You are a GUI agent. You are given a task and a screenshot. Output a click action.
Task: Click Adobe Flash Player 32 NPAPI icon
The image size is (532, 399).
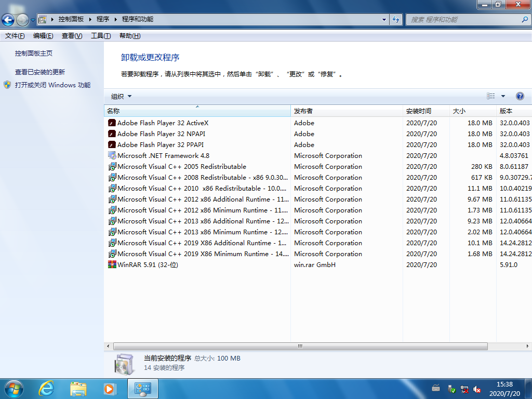click(112, 134)
